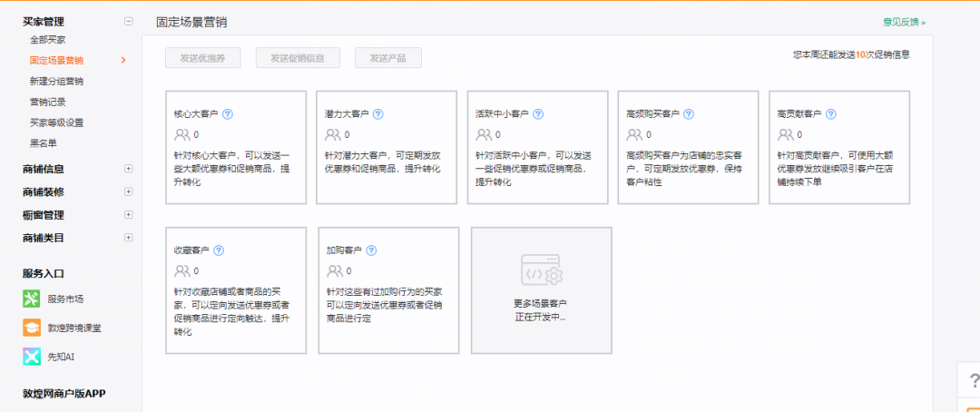This screenshot has height=412, width=980.
Task: Click 您本周还能发送10次促销信息 notice text
Action: click(851, 55)
